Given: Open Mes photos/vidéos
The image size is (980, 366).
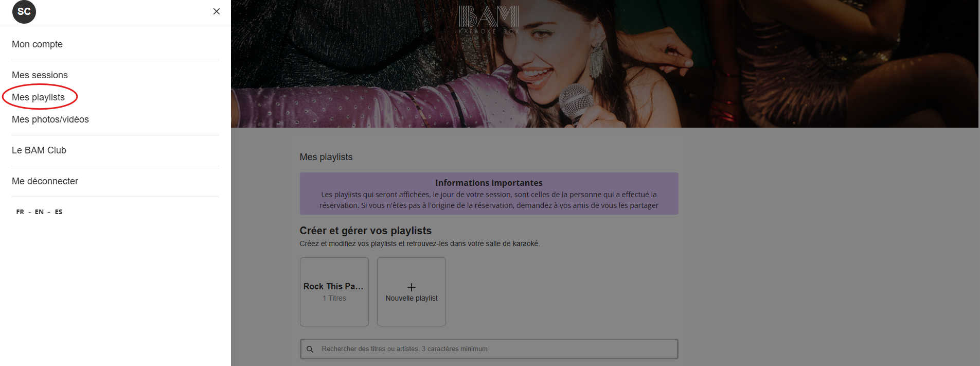Looking at the screenshot, I should pyautogui.click(x=50, y=119).
